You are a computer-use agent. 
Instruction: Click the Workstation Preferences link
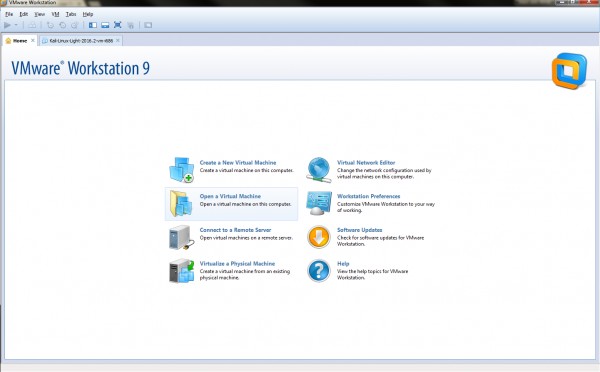pyautogui.click(x=368, y=196)
